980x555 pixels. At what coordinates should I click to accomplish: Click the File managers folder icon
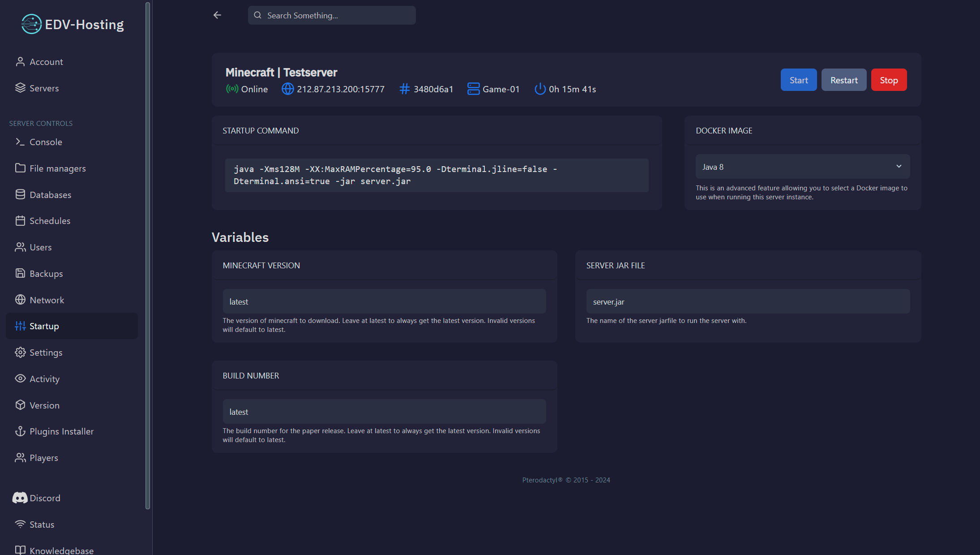tap(20, 168)
